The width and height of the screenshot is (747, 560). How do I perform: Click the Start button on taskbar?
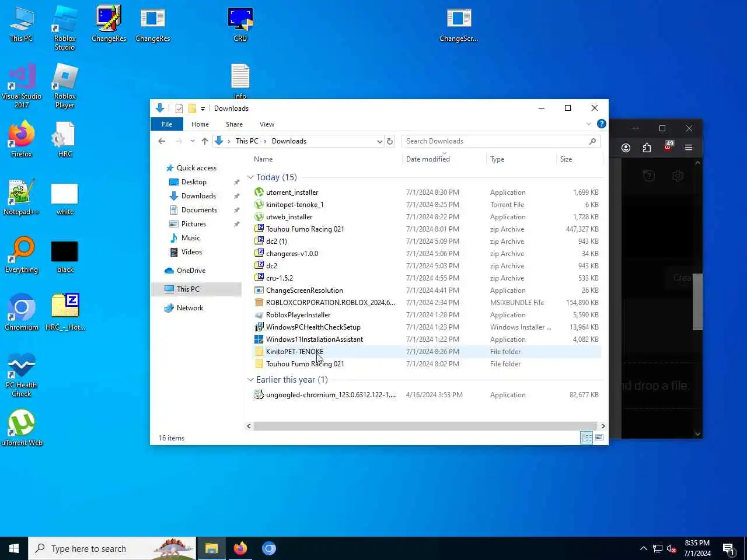(x=14, y=548)
